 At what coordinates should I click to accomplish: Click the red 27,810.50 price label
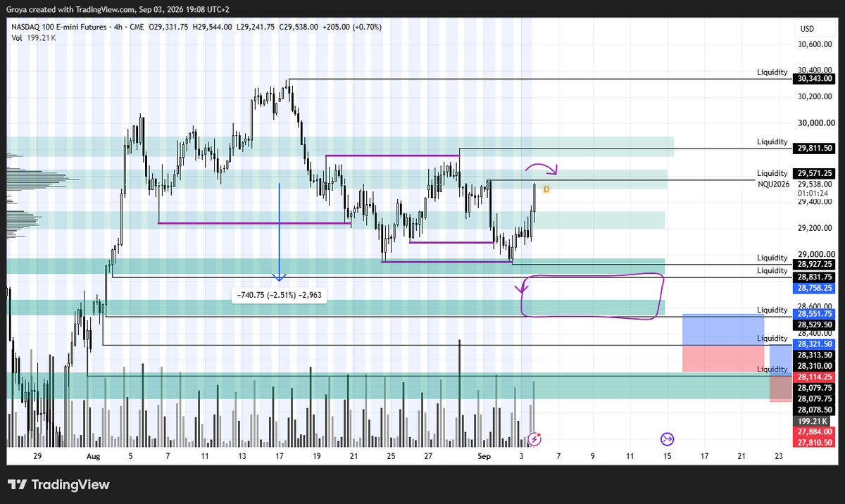tap(815, 442)
